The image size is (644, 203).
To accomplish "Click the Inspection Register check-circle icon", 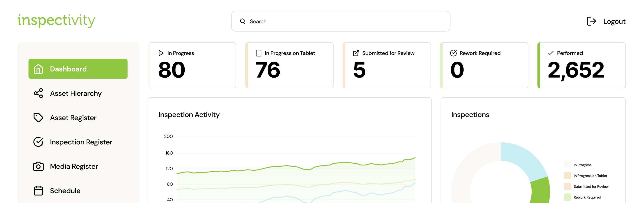I will (38, 142).
